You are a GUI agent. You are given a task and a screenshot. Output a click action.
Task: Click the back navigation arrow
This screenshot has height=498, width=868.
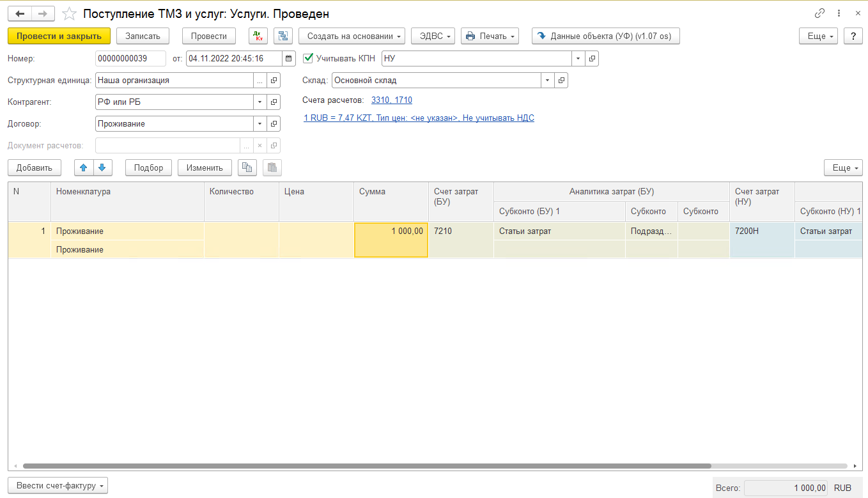coord(20,13)
